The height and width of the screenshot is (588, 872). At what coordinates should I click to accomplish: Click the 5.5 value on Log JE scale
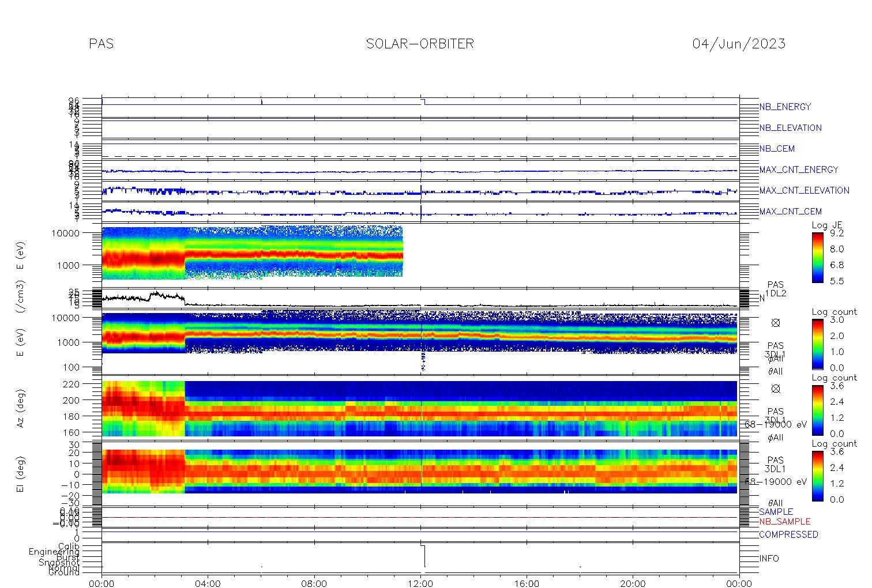pyautogui.click(x=837, y=281)
